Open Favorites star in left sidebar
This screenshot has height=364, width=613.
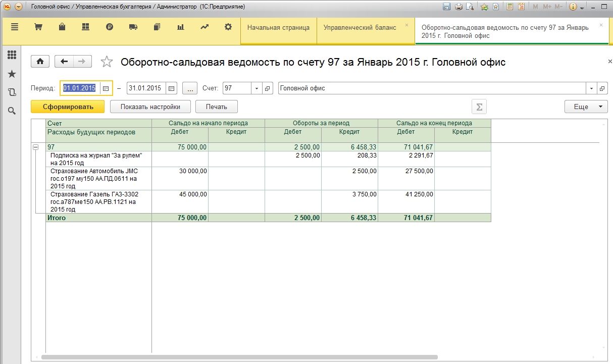coord(12,74)
